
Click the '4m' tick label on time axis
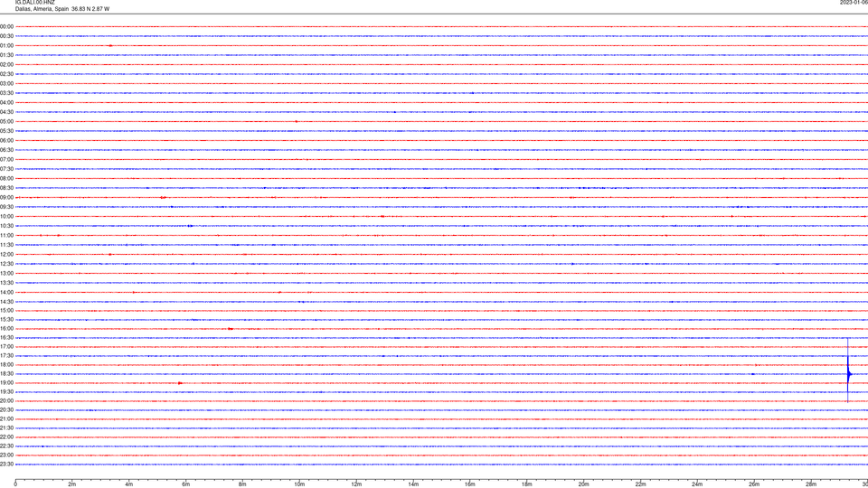pyautogui.click(x=129, y=484)
